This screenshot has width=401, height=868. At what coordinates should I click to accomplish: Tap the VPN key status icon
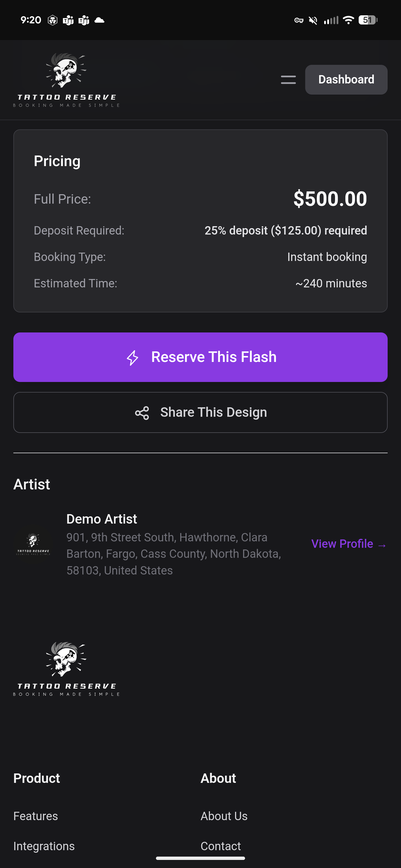[x=299, y=21]
